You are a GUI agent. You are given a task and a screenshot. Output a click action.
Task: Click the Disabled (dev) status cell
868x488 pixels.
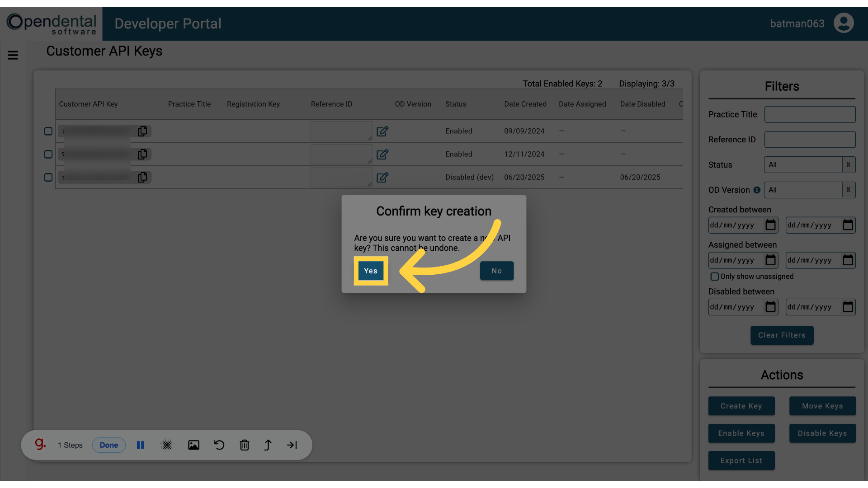tap(469, 177)
